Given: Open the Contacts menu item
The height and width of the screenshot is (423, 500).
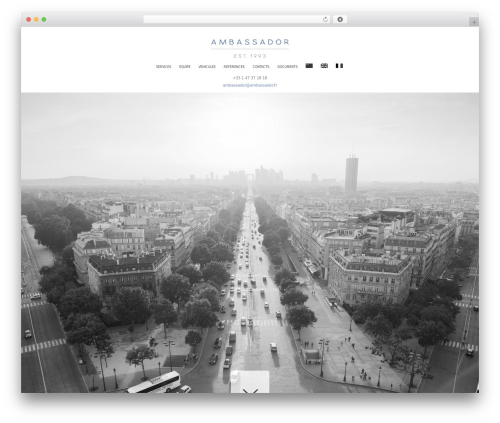Looking at the screenshot, I should [x=261, y=67].
